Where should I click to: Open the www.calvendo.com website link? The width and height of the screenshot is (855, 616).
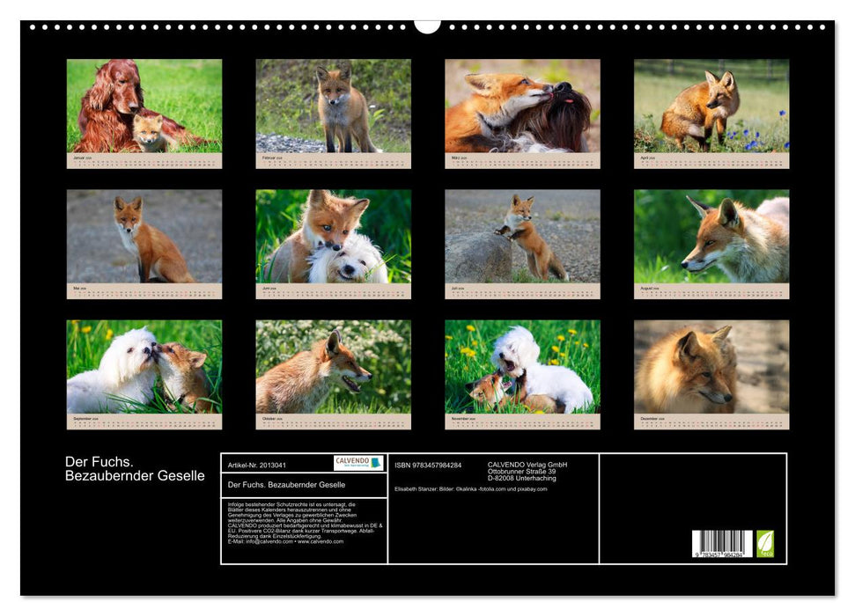(x=322, y=541)
